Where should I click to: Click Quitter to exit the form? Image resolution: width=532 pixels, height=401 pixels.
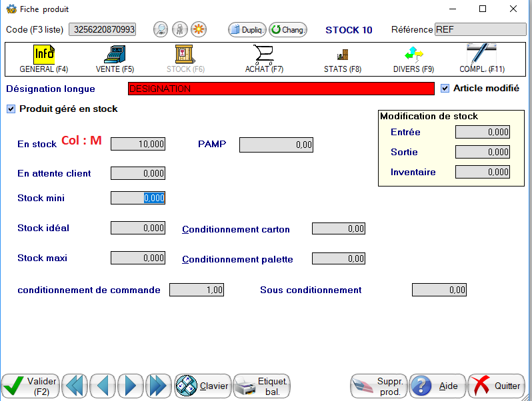pyautogui.click(x=497, y=386)
